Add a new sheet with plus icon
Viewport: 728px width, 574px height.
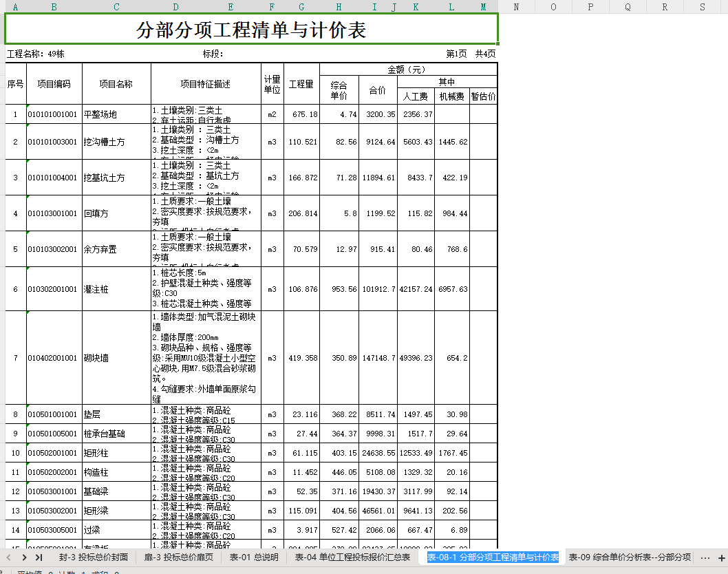[722, 557]
